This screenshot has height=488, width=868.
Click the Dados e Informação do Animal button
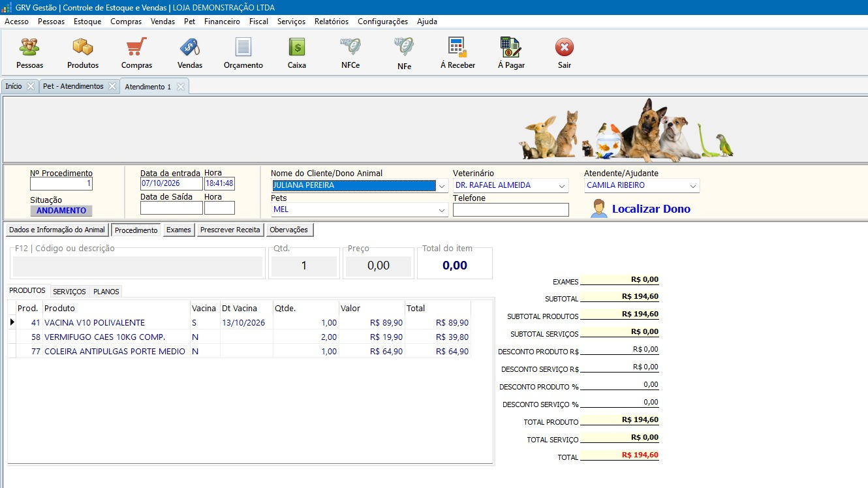point(57,230)
